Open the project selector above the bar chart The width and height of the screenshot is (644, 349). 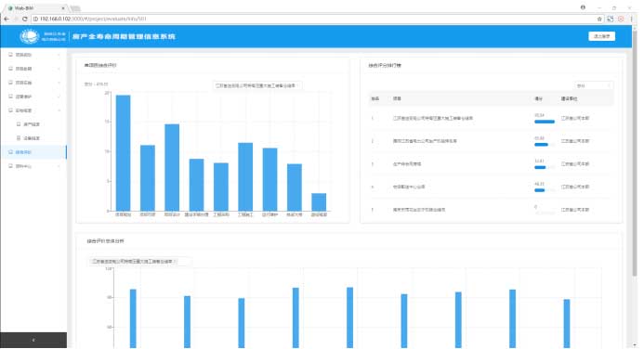point(257,85)
